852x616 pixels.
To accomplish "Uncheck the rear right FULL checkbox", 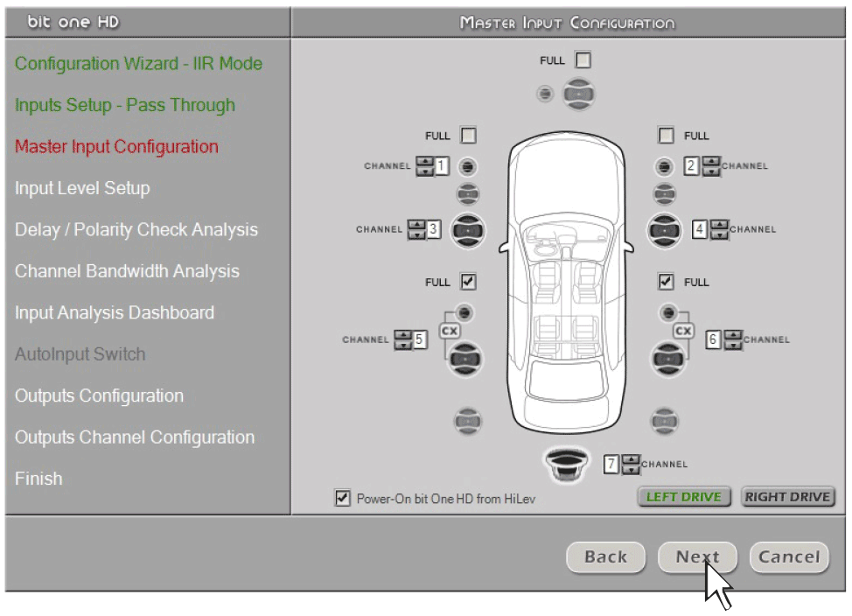I will (666, 282).
